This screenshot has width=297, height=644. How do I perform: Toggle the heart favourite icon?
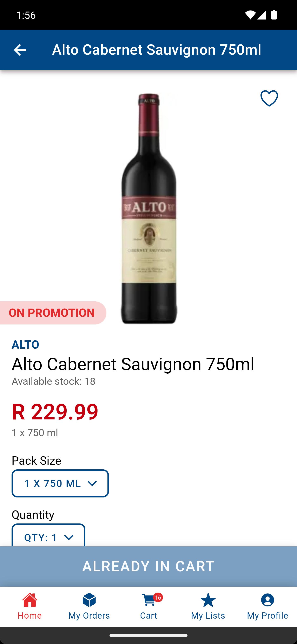[269, 98]
